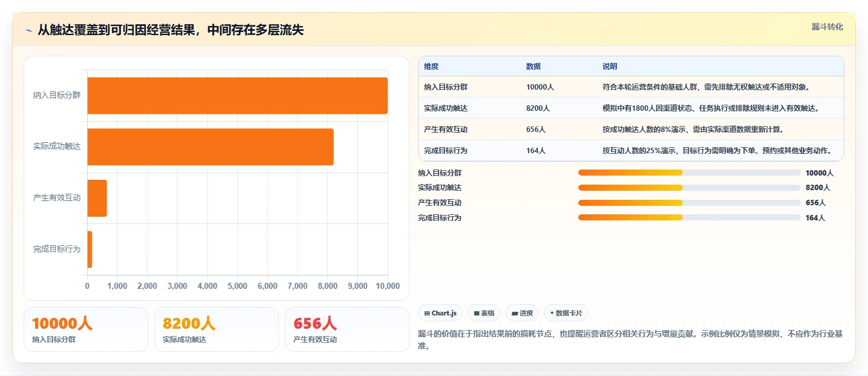Open the 10000人 纳入目标分群 stat card
868x376 pixels.
(x=86, y=329)
